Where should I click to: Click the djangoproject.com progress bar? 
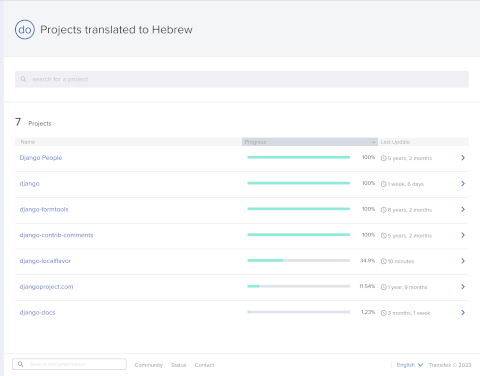(299, 286)
